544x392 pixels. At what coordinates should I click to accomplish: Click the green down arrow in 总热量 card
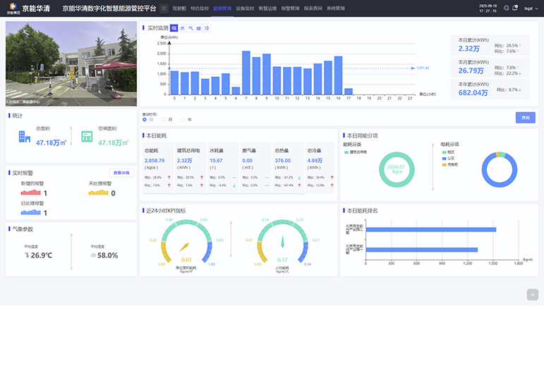299,178
